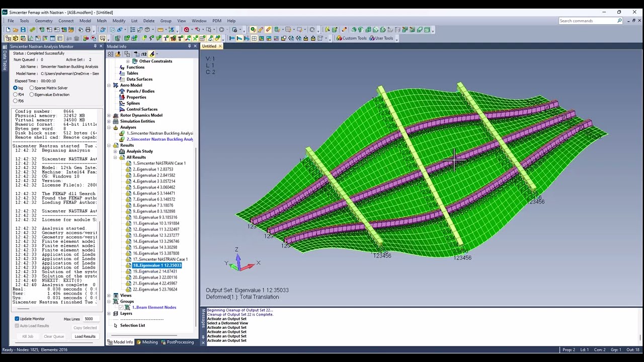Select result 19..Eigenvalue 2 14.87431

(154, 271)
